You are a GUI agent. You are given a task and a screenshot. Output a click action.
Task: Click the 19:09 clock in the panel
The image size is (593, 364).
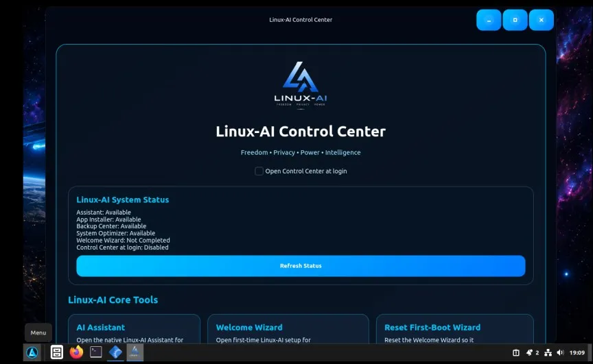(x=577, y=352)
